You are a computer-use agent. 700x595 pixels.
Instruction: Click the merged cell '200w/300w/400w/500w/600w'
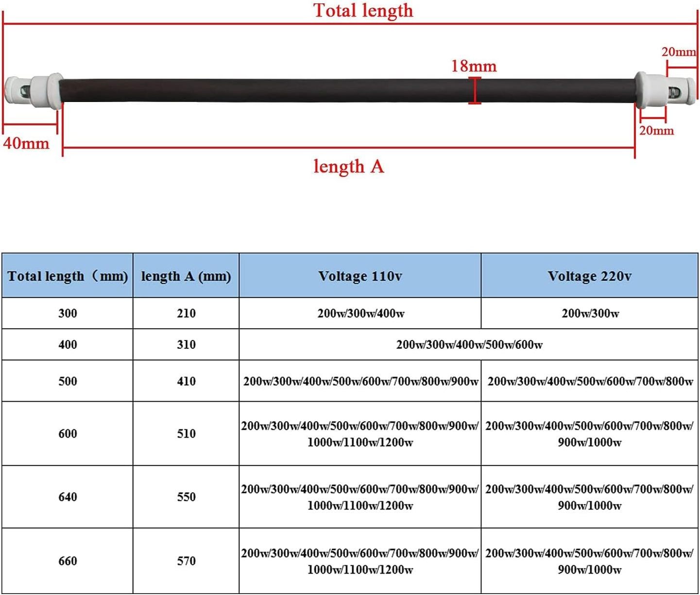469,344
